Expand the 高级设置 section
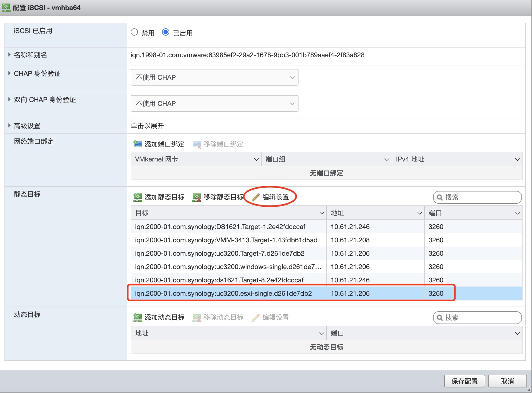Viewport: 532px width, 393px height. click(9, 126)
